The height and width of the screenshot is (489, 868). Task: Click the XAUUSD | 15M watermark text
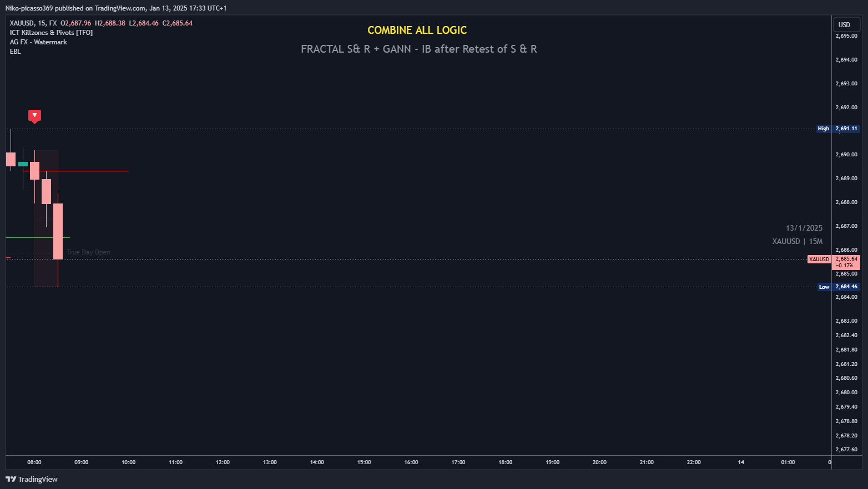click(798, 241)
